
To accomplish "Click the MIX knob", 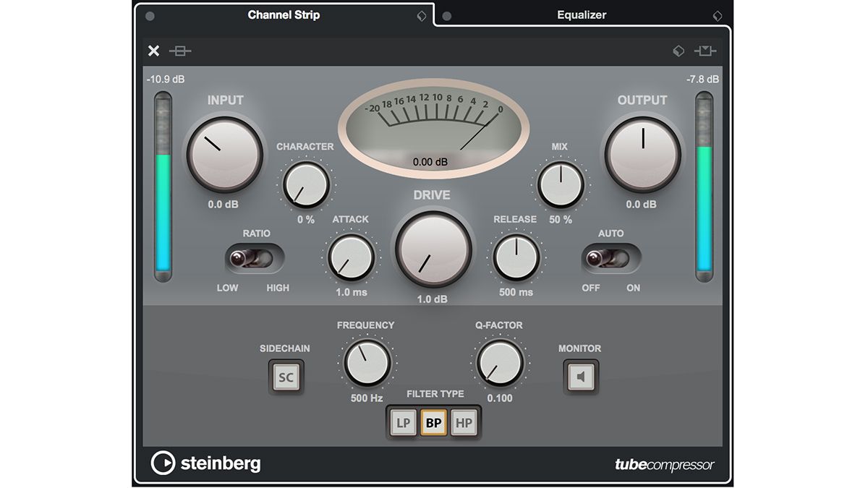I will [561, 184].
